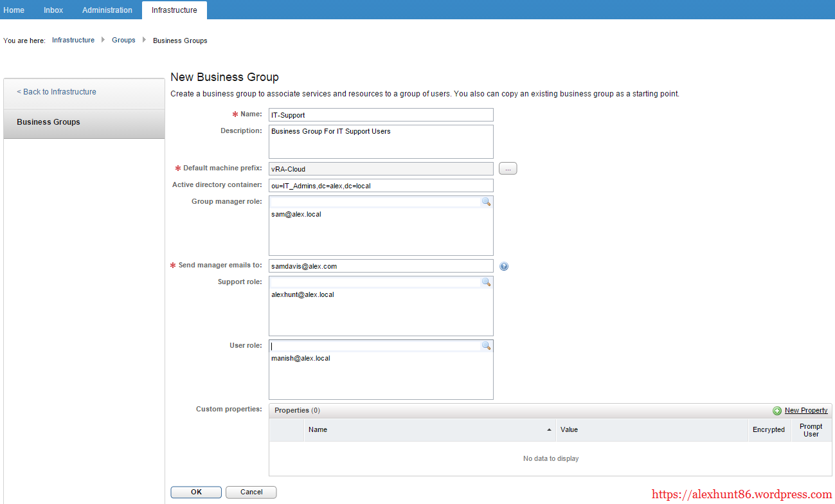The height and width of the screenshot is (504, 835).
Task: Click the help icon beside manager emails
Action: click(504, 266)
